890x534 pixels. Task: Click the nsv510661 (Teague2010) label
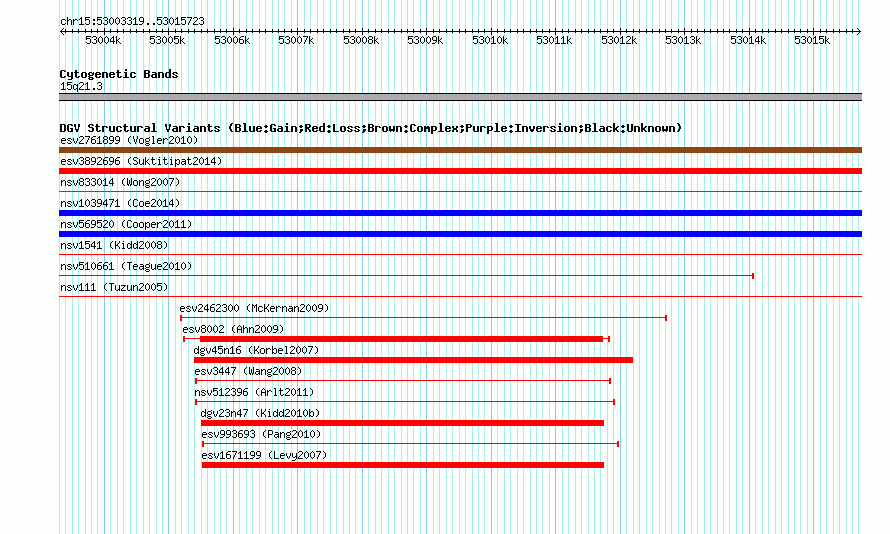(x=126, y=266)
